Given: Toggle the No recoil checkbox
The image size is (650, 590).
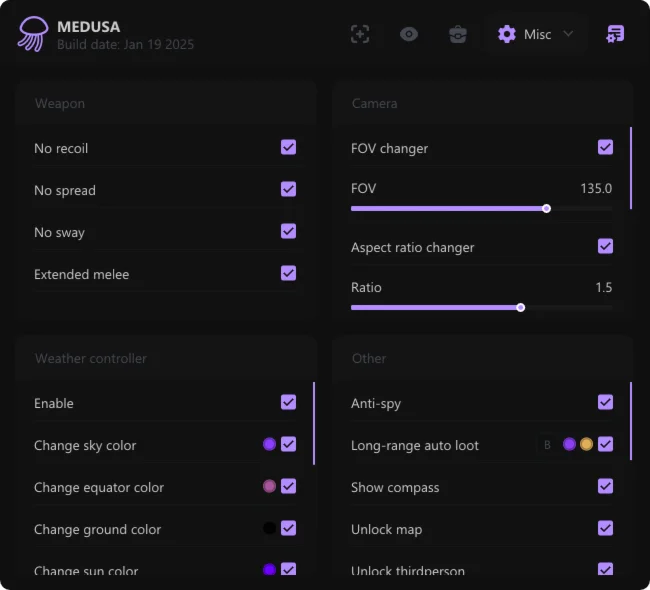Looking at the screenshot, I should click(x=288, y=148).
